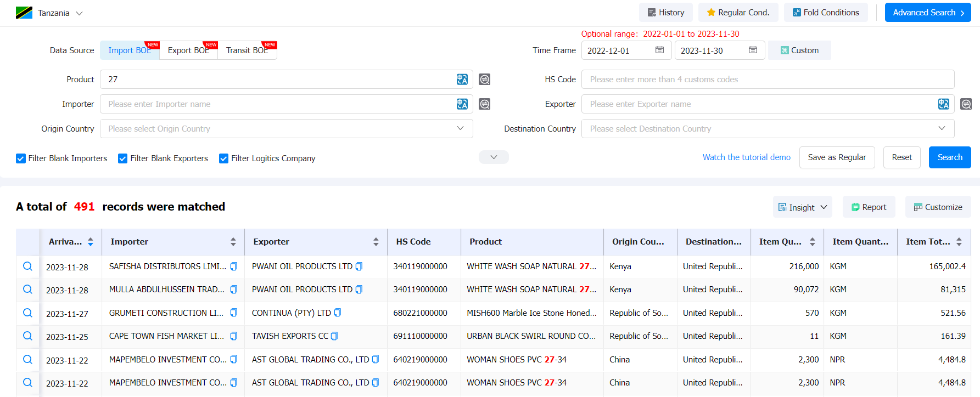
Task: Sort by Arrival date column
Action: (91, 242)
